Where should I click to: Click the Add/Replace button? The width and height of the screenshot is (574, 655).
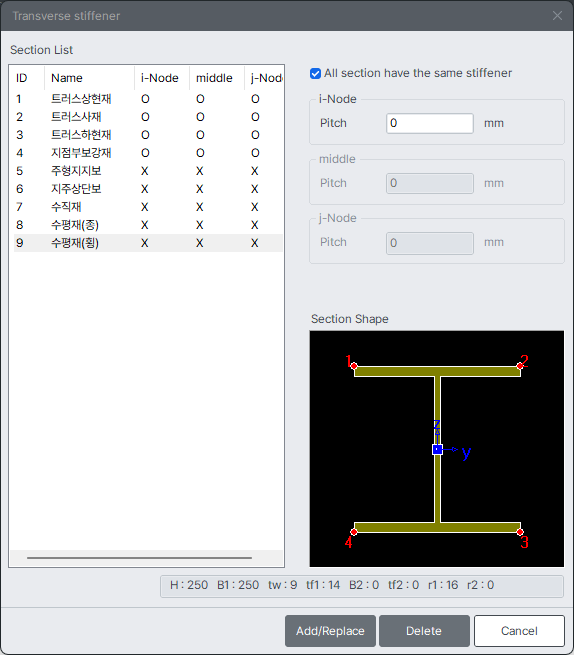click(x=330, y=631)
